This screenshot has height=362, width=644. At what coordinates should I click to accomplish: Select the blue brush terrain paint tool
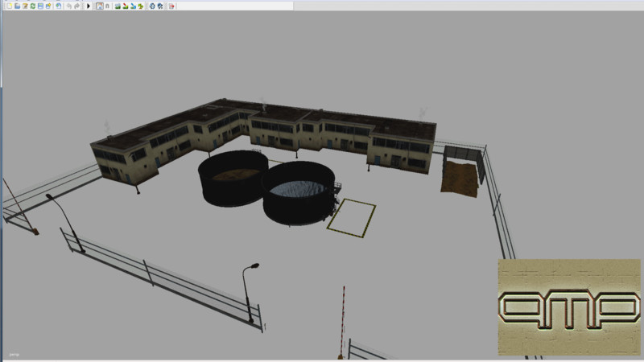(x=133, y=6)
